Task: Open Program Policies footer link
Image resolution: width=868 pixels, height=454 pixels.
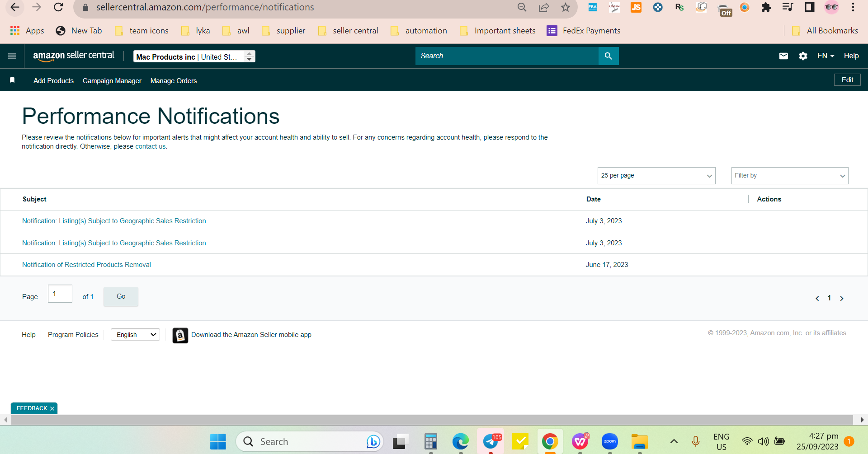Action: pos(73,335)
